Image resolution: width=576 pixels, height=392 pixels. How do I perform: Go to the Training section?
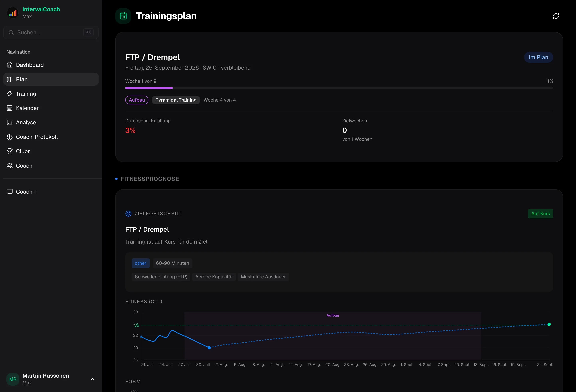click(51, 94)
